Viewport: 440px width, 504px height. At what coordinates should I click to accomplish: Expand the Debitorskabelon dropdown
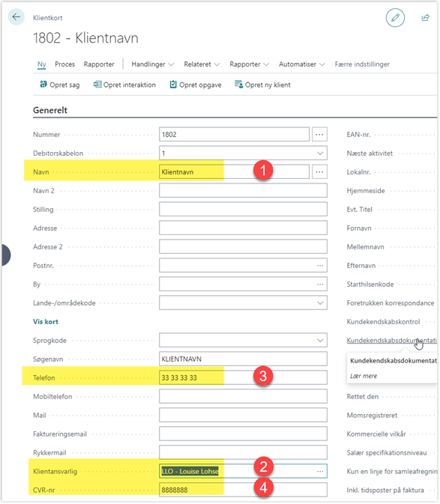point(320,154)
